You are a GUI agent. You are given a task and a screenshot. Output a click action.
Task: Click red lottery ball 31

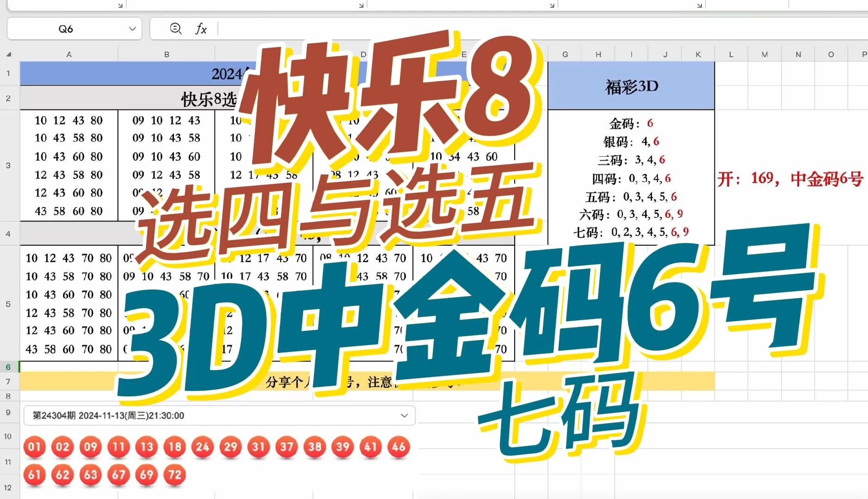click(x=259, y=447)
